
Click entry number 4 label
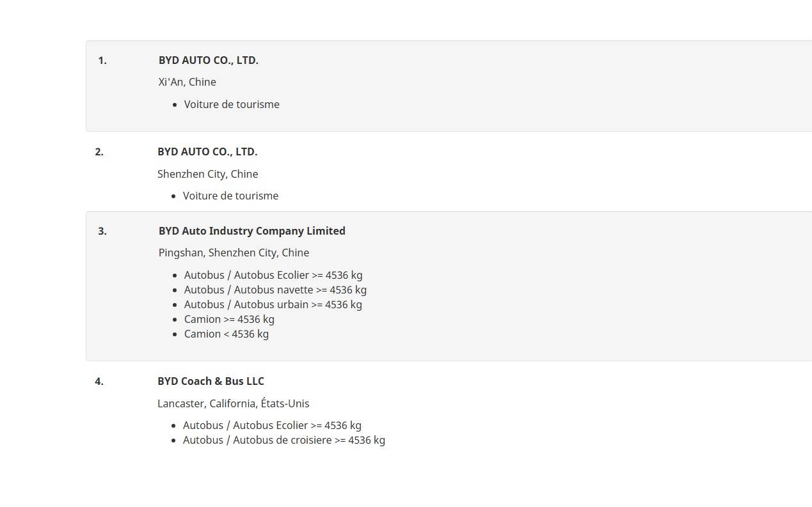[x=99, y=381]
